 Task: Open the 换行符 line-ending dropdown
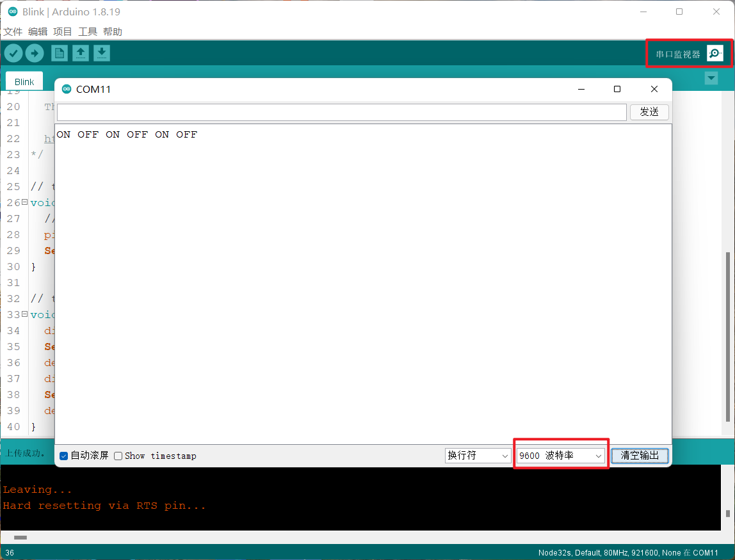[x=478, y=455]
